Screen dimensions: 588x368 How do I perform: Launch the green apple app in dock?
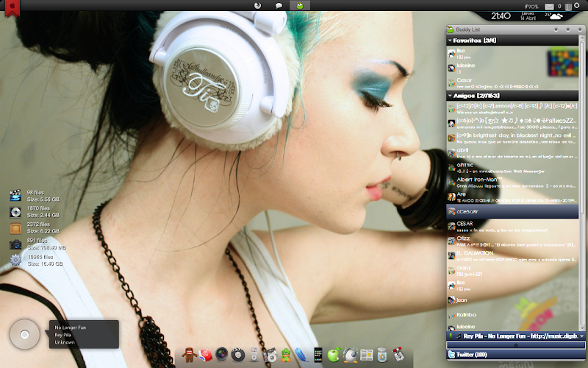pos(334,355)
